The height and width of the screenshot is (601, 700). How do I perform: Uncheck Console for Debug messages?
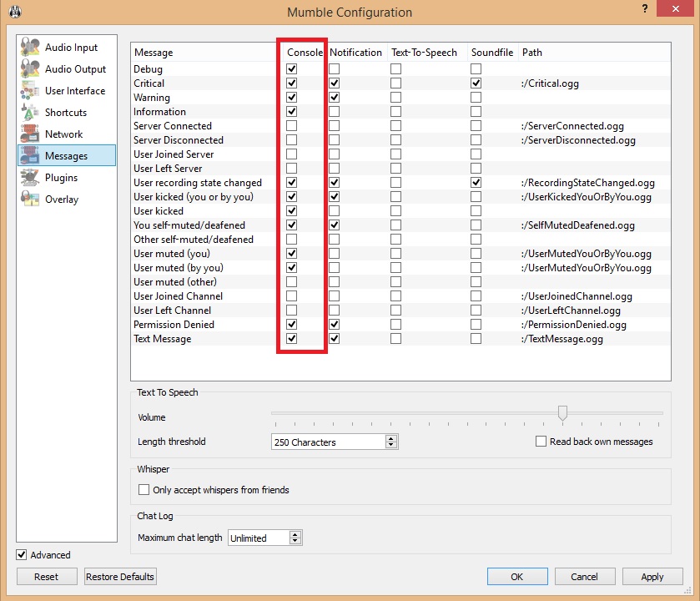pos(291,68)
